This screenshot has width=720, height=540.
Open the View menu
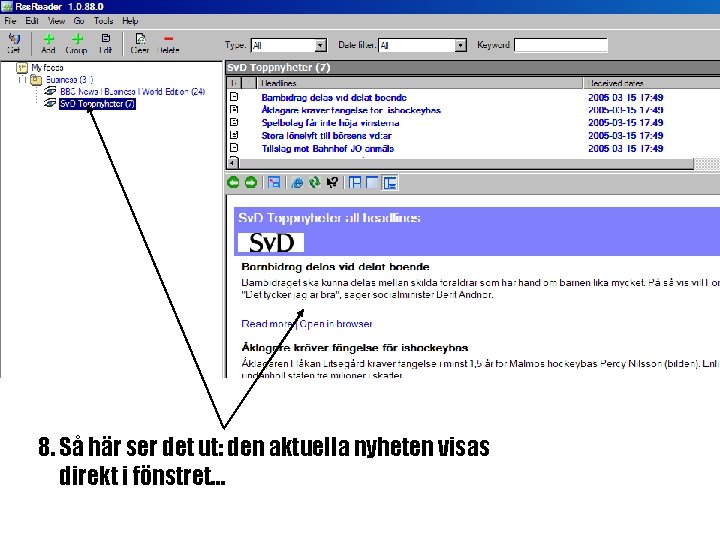[56, 21]
